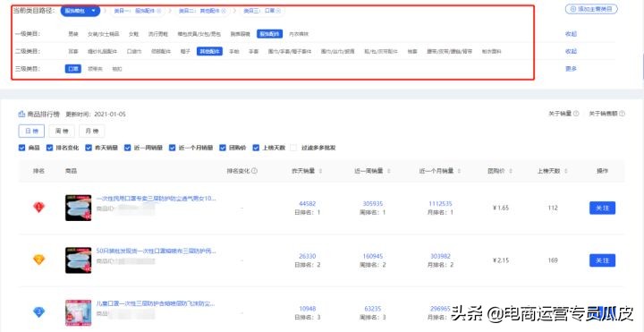Click the ¥2.15 group price cell

click(501, 260)
